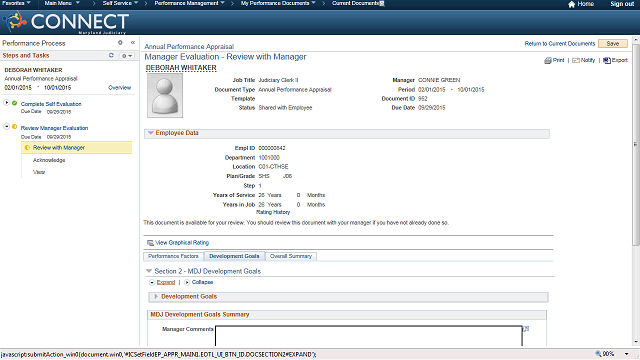Image resolution: width=640 pixels, height=360 pixels.
Task: Click the printer icon next to Print
Action: pos(548,60)
